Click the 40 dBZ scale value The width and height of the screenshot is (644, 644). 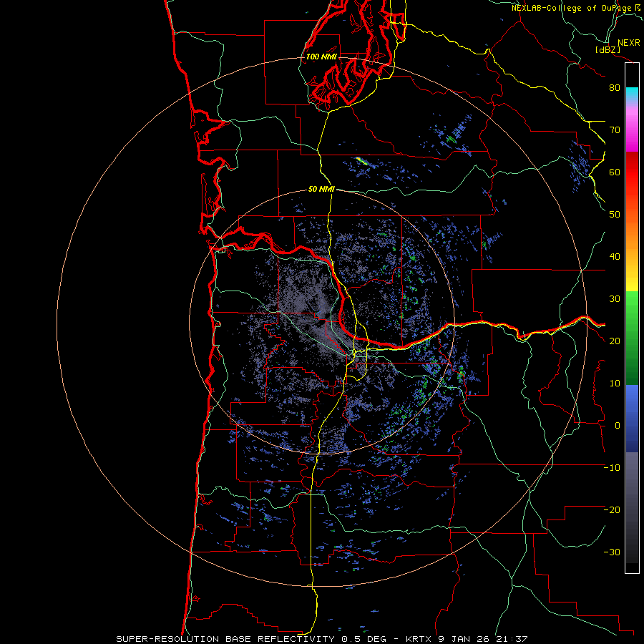tap(615, 257)
